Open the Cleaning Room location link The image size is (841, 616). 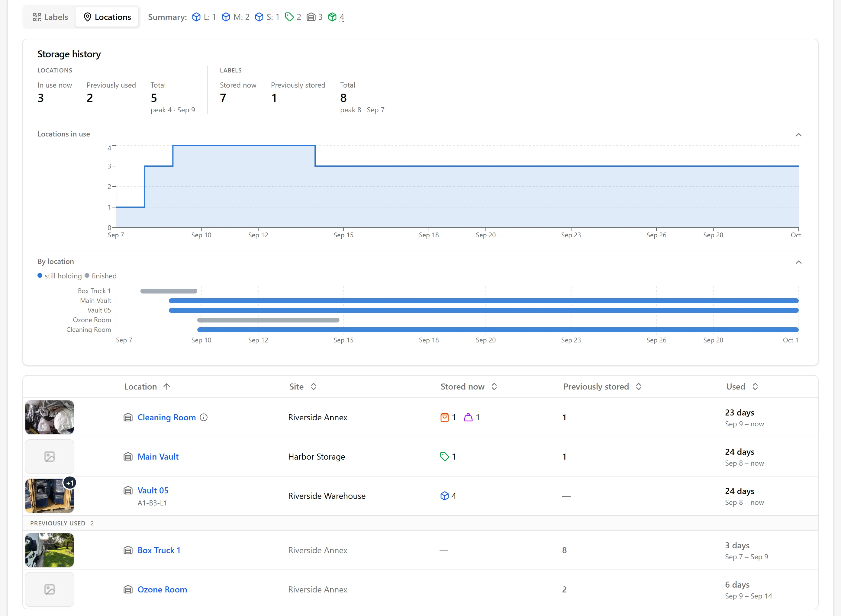pyautogui.click(x=166, y=417)
